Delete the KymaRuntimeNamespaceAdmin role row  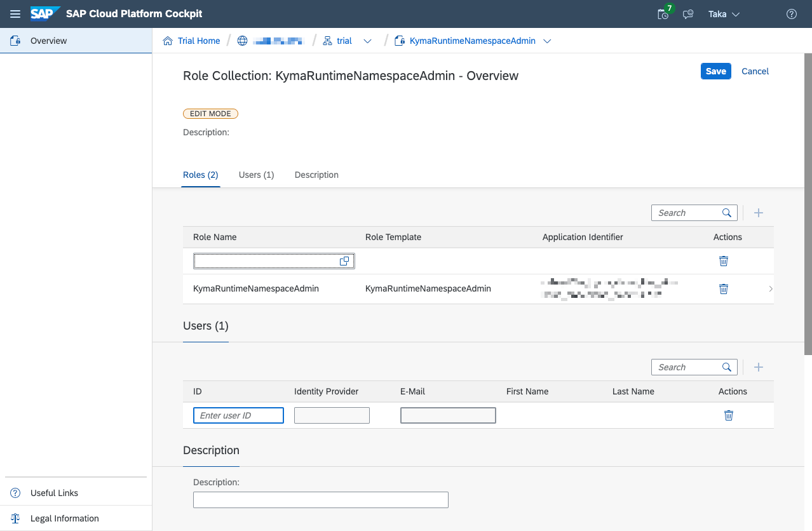pyautogui.click(x=724, y=288)
